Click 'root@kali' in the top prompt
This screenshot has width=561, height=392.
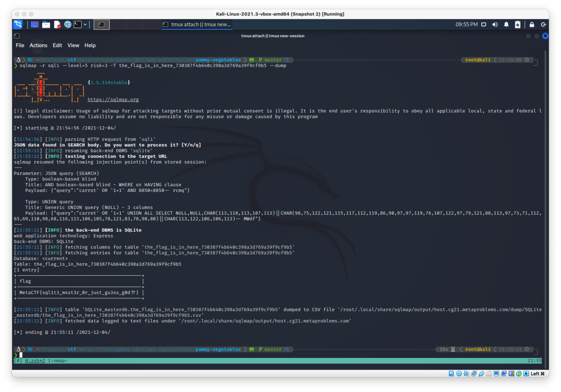coord(478,60)
